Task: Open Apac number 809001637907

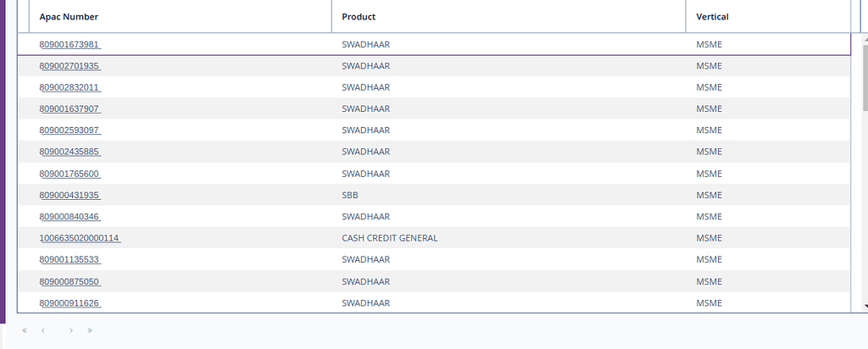Action: [70, 109]
